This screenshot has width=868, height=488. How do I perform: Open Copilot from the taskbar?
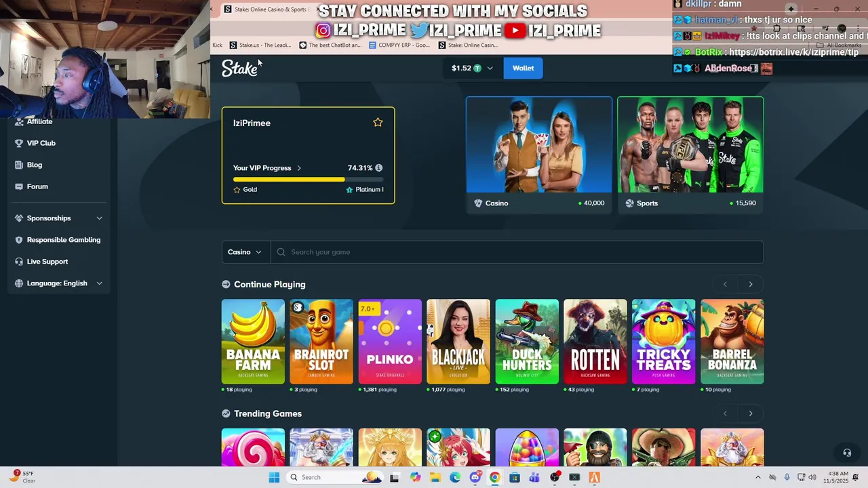415,477
